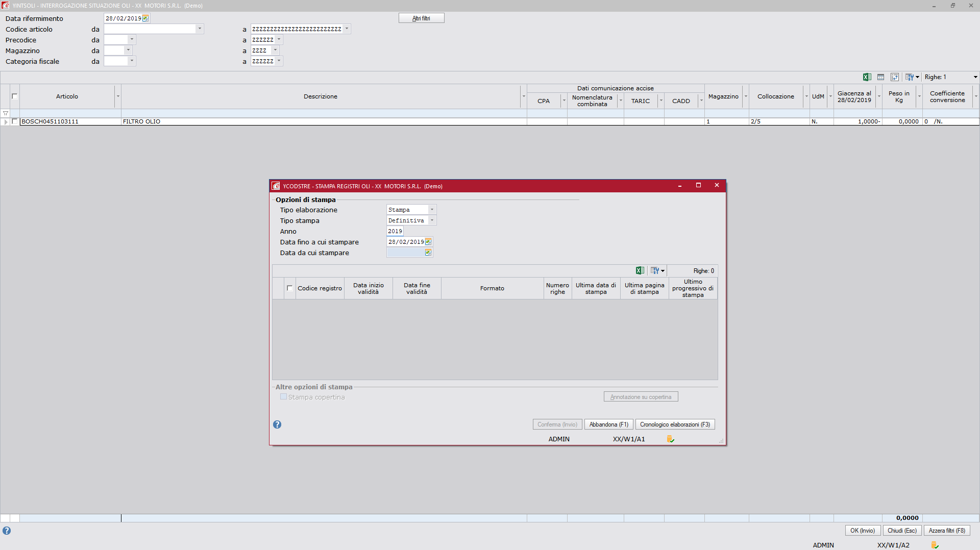Click Collocazione cell showing 2/5
The width and height of the screenshot is (980, 550).
[x=779, y=121]
